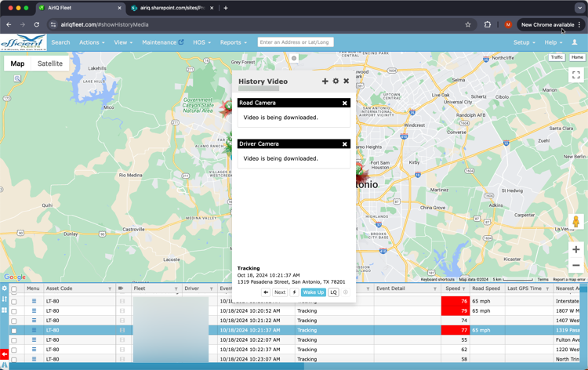Expand the View dropdown menu
The height and width of the screenshot is (370, 588).
pyautogui.click(x=123, y=42)
